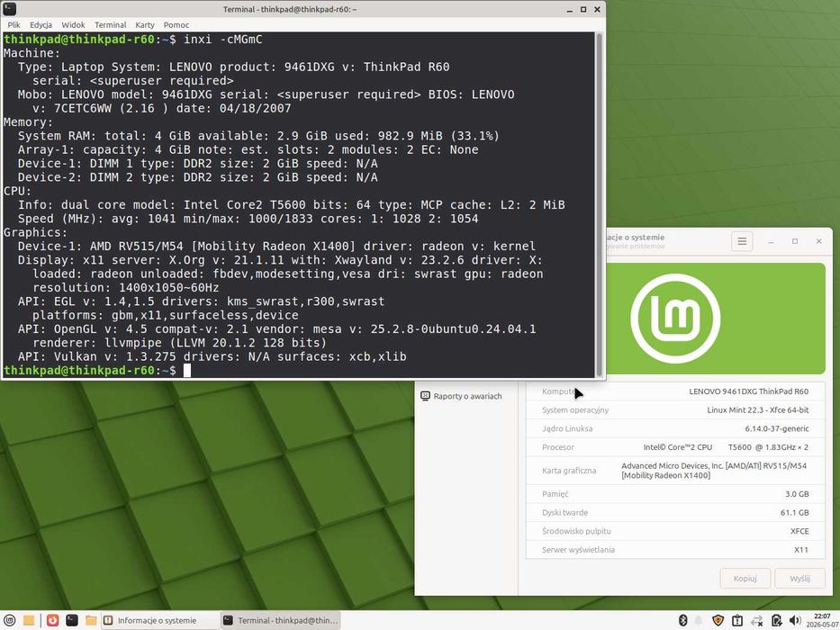Click the Terminal window icon in its title bar
The height and width of the screenshot is (630, 840).
(x=9, y=9)
